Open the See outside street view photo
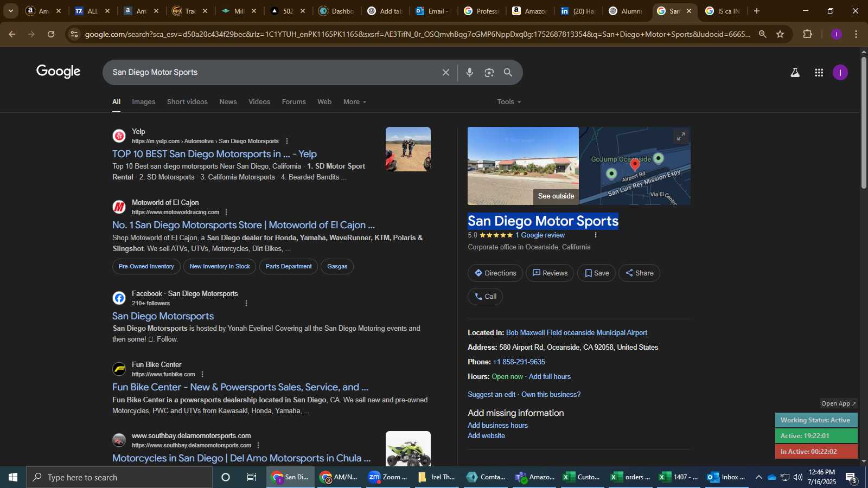Image resolution: width=868 pixels, height=488 pixels. click(x=523, y=166)
